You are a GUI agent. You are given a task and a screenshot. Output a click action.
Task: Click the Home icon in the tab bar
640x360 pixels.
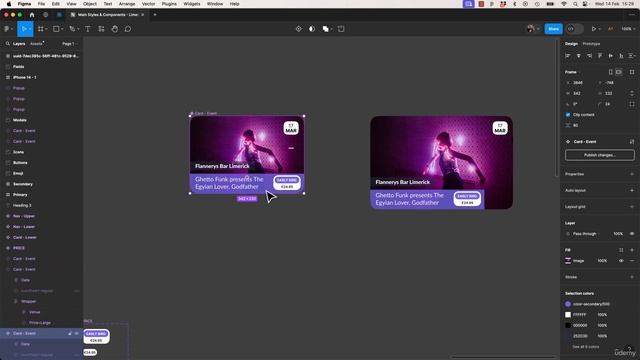(32, 15)
